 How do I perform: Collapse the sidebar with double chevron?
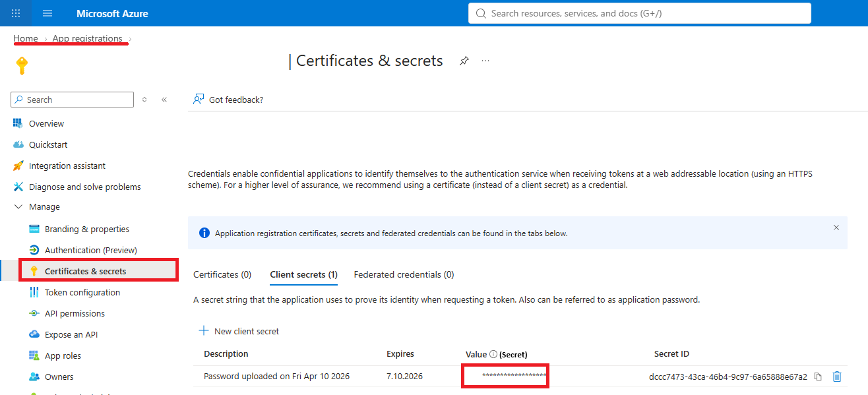coord(164,100)
